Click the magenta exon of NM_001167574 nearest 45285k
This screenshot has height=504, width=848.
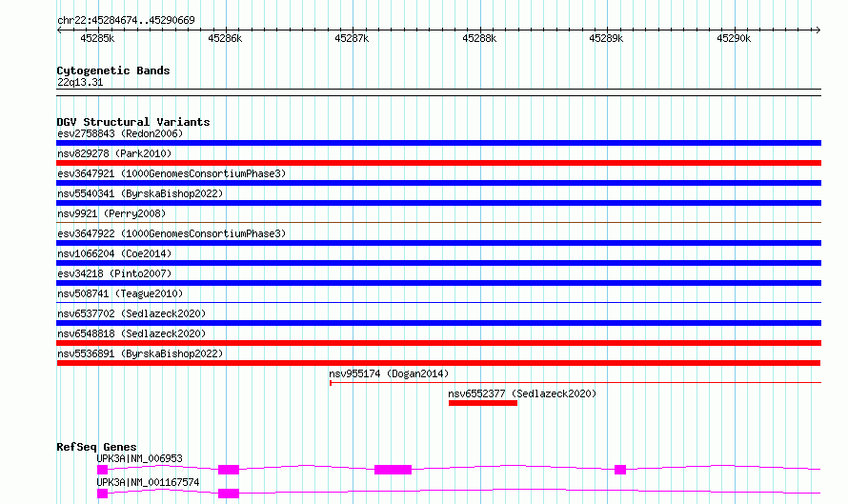(102, 494)
